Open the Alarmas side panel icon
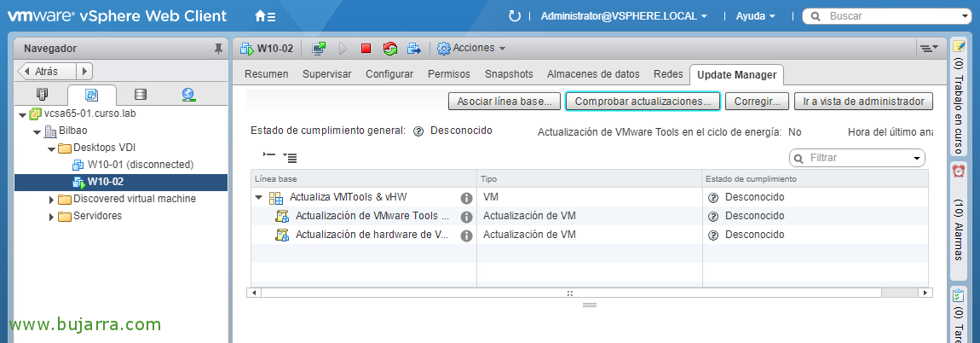This screenshot has width=980, height=343. (x=958, y=171)
